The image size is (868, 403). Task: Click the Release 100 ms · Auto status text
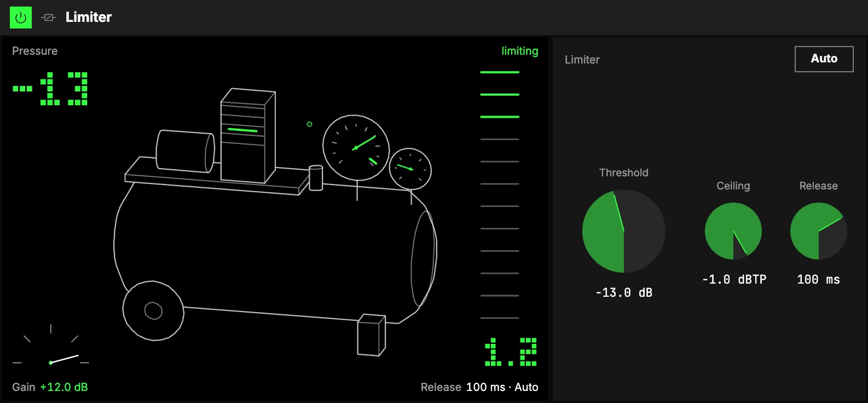479,387
